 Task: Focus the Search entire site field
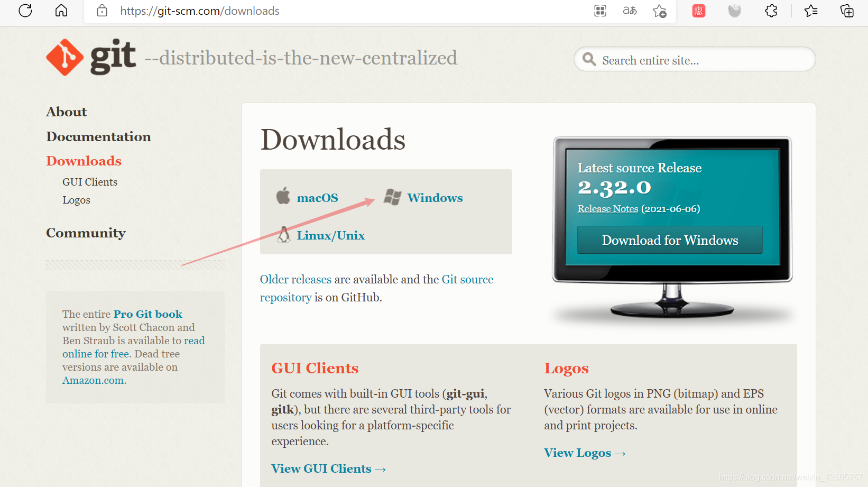[695, 59]
